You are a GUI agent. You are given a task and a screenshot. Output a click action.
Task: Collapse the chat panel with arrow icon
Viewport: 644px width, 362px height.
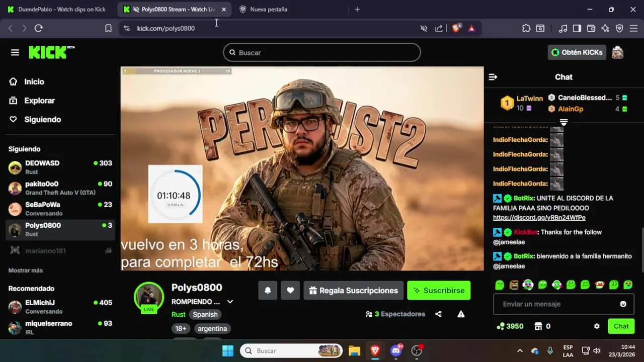(x=493, y=77)
